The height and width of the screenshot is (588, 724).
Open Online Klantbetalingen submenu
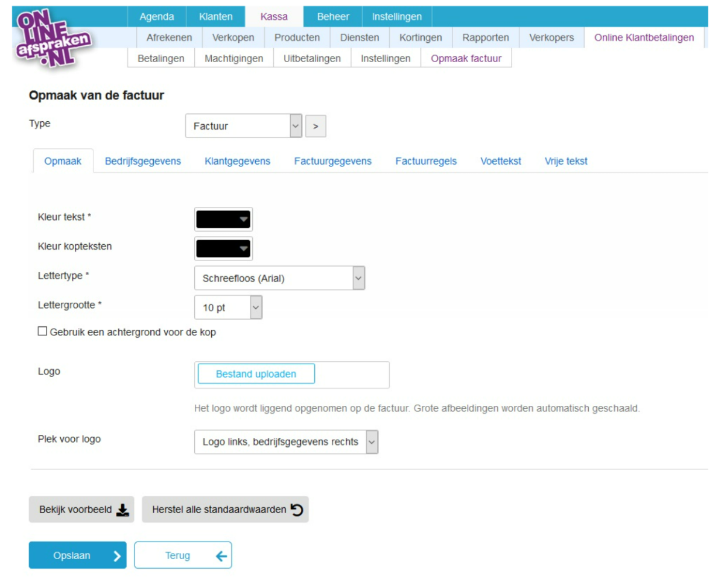(644, 37)
